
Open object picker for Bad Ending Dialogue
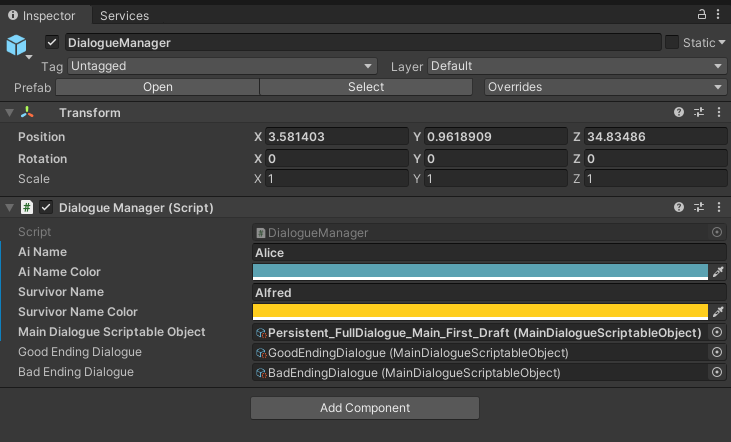click(x=717, y=372)
